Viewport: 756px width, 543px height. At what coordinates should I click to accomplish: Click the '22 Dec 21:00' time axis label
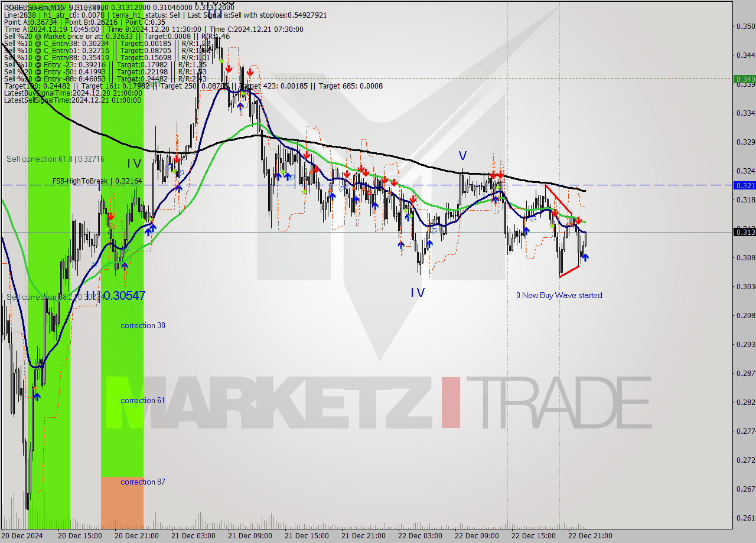pyautogui.click(x=590, y=536)
